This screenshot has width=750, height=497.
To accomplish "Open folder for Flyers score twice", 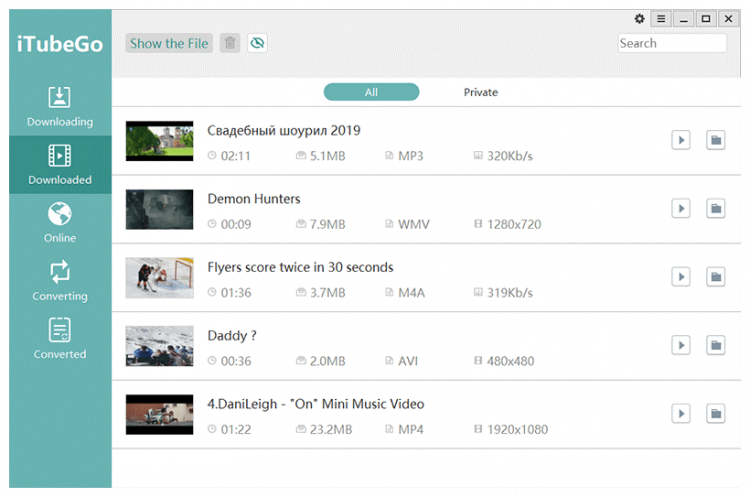I will pos(716,277).
